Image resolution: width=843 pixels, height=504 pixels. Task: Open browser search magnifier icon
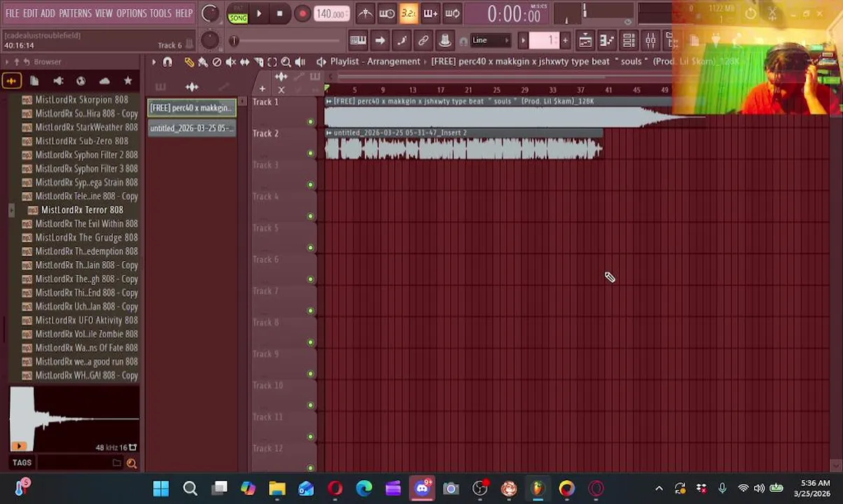pyautogui.click(x=131, y=463)
